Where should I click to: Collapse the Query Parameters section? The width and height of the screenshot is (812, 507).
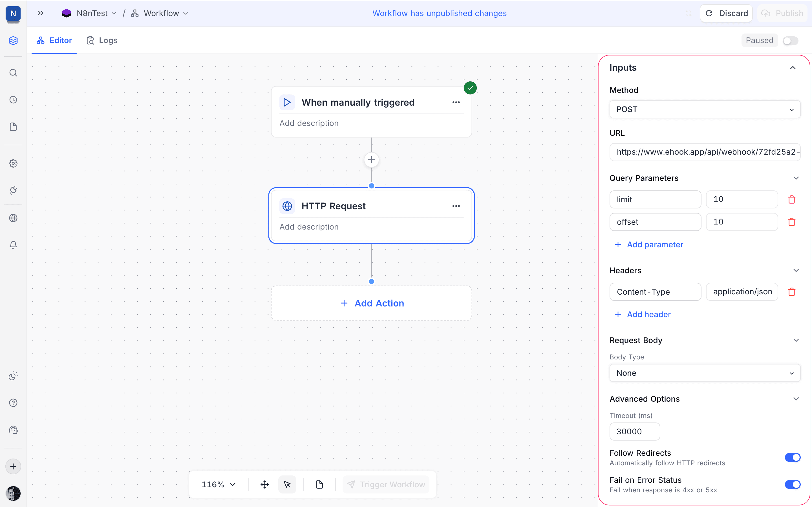pos(796,178)
